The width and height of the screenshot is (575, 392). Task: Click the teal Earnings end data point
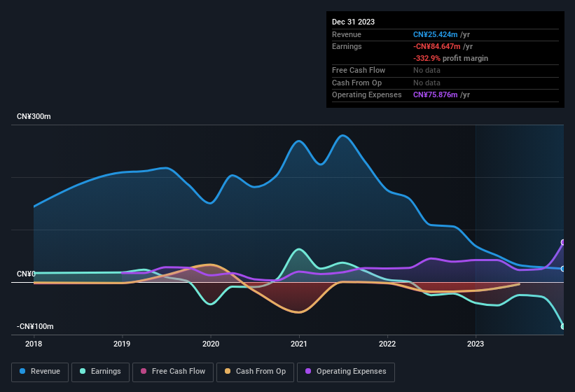563,326
